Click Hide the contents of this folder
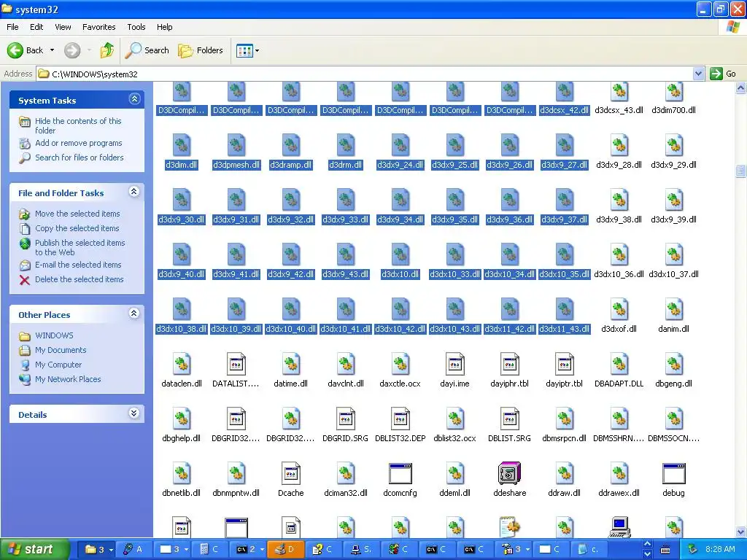Image resolution: width=747 pixels, height=560 pixels. point(78,125)
